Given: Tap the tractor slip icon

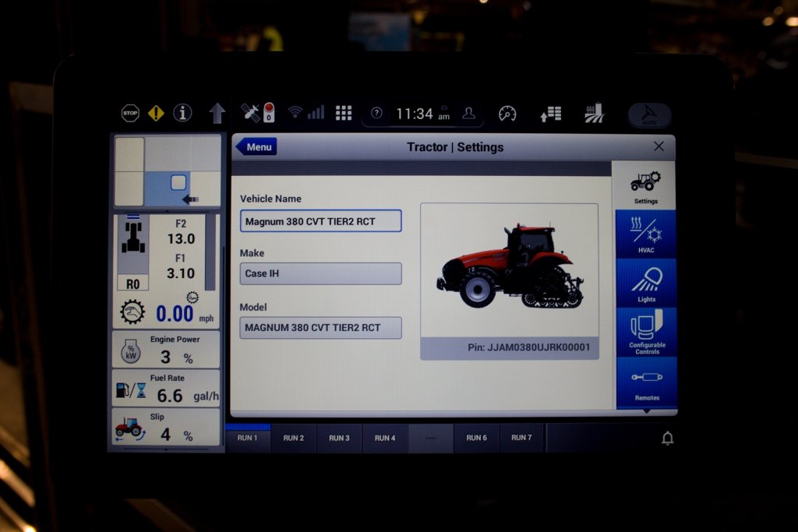Looking at the screenshot, I should coord(129,428).
